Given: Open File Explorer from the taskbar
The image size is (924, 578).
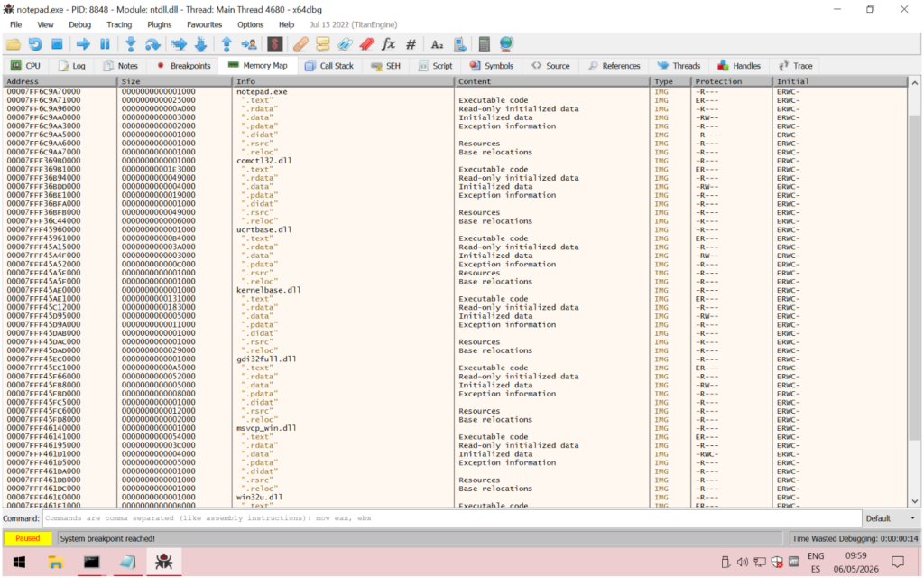Looking at the screenshot, I should point(55,562).
